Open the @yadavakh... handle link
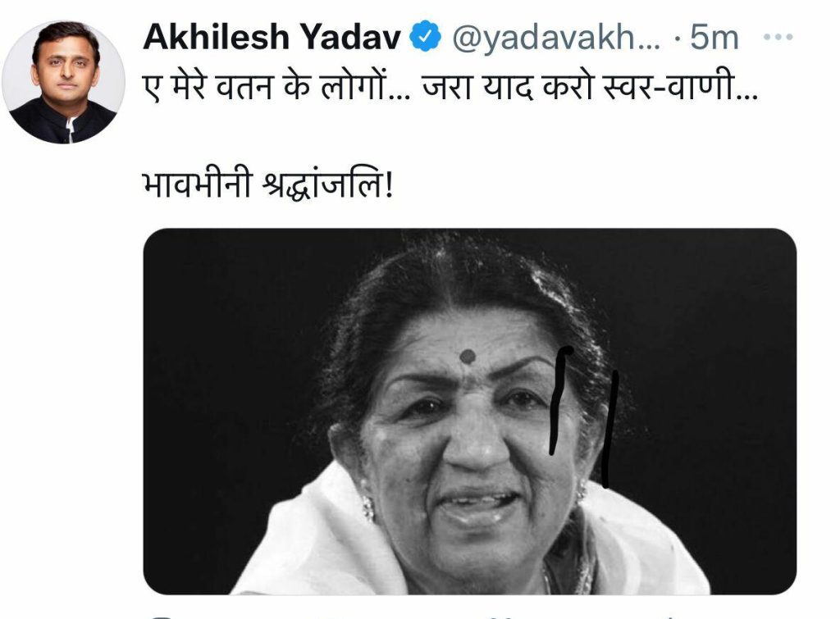The image size is (840, 619). click(x=556, y=38)
